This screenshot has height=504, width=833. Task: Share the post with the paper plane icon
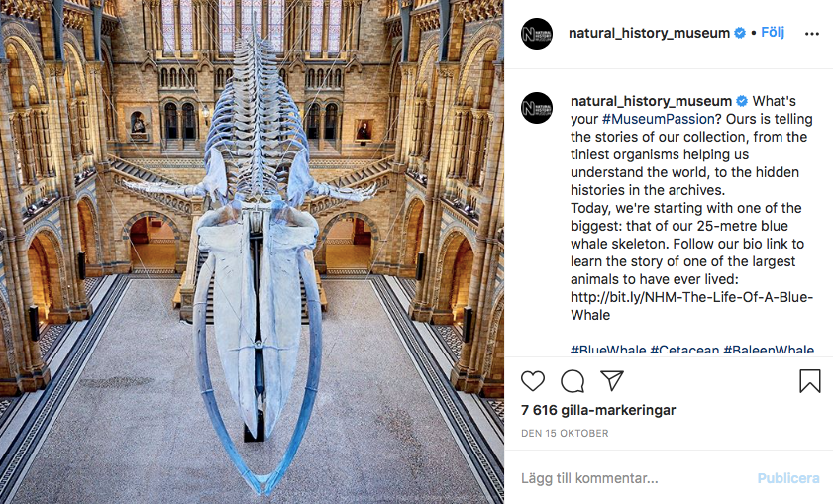[x=612, y=380]
